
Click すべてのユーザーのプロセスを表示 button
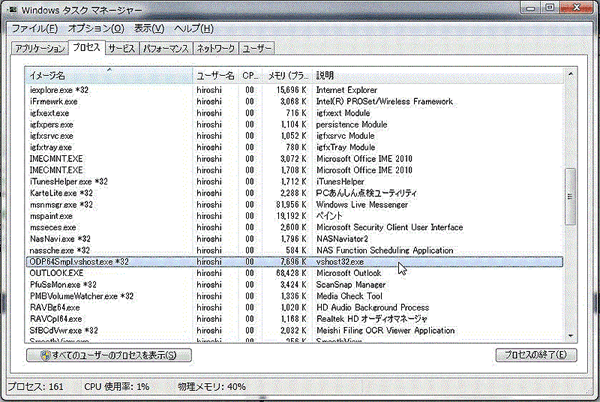pyautogui.click(x=109, y=355)
